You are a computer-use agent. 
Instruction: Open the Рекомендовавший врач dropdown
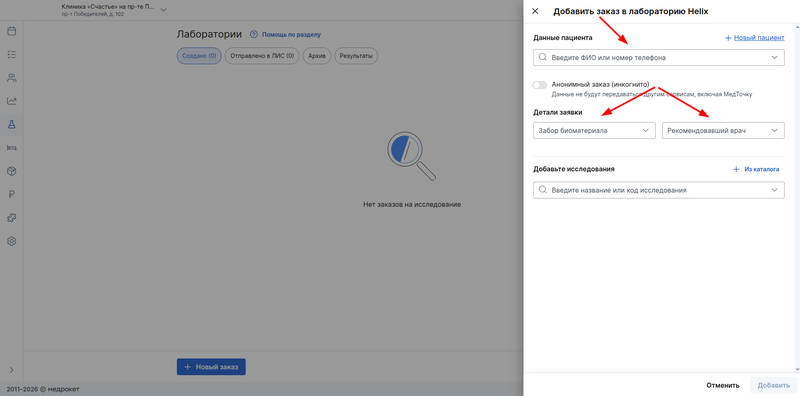click(x=723, y=131)
